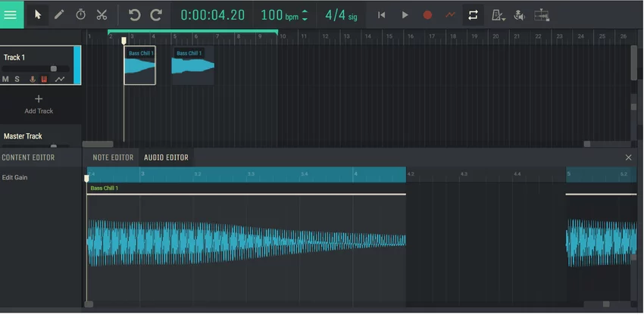Image resolution: width=644 pixels, height=324 pixels.
Task: Switch to the Audio Editor tab
Action: (x=166, y=157)
